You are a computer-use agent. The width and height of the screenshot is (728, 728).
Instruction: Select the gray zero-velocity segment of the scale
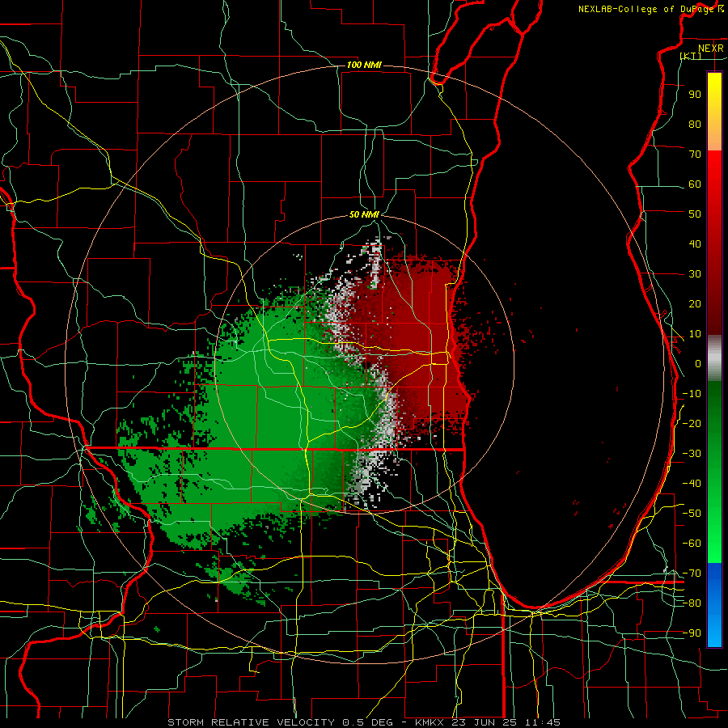tap(714, 358)
